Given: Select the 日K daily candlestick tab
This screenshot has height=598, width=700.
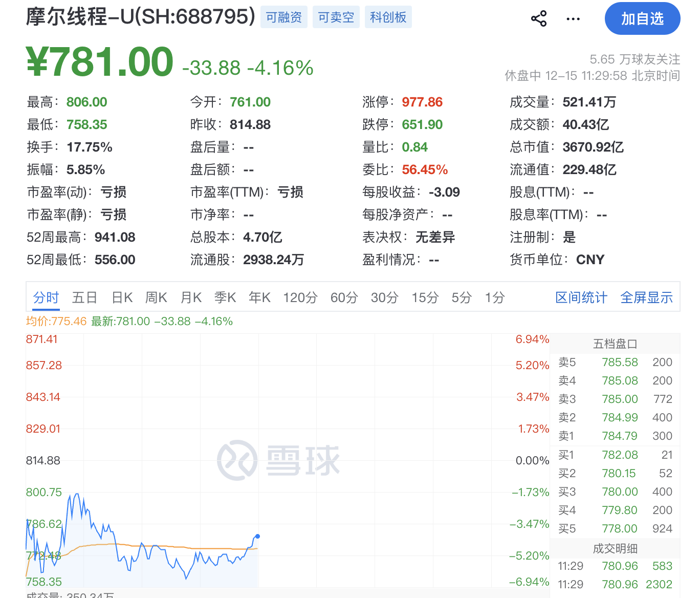Looking at the screenshot, I should (x=121, y=297).
